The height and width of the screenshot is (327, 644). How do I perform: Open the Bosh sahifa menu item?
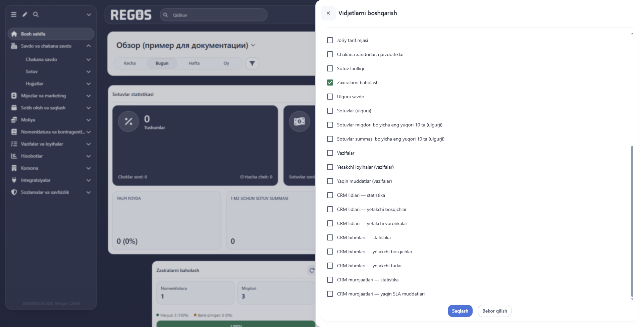point(51,34)
